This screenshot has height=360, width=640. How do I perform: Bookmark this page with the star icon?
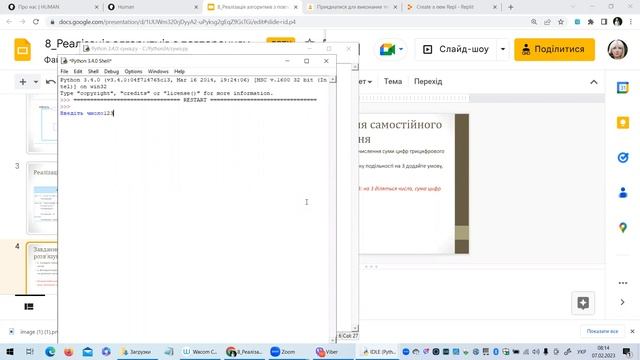point(561,22)
